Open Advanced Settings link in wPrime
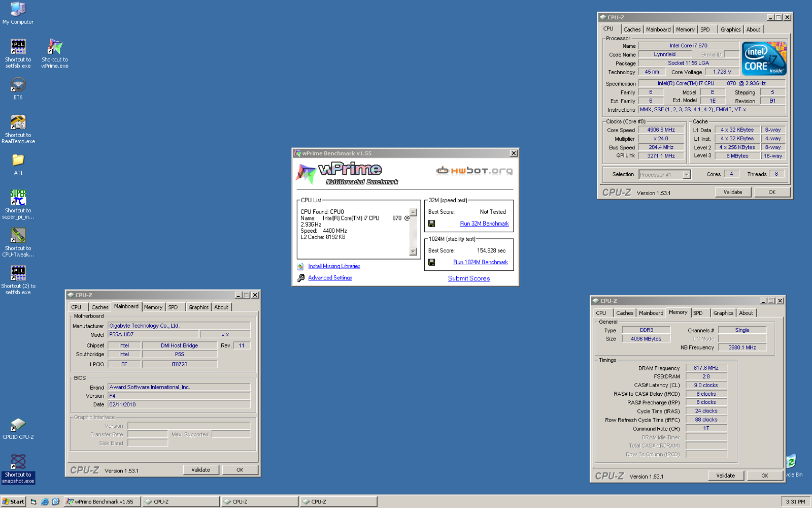Image resolution: width=812 pixels, height=508 pixels. [330, 278]
